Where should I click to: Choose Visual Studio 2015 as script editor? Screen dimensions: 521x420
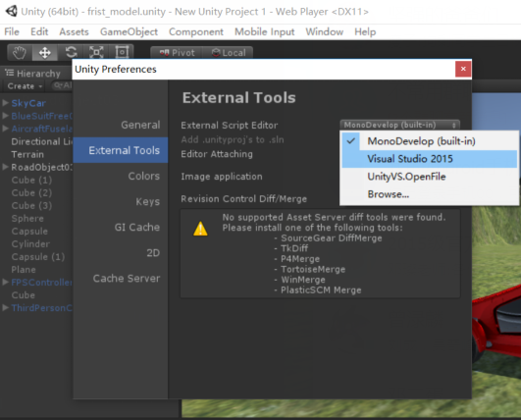[x=430, y=159]
